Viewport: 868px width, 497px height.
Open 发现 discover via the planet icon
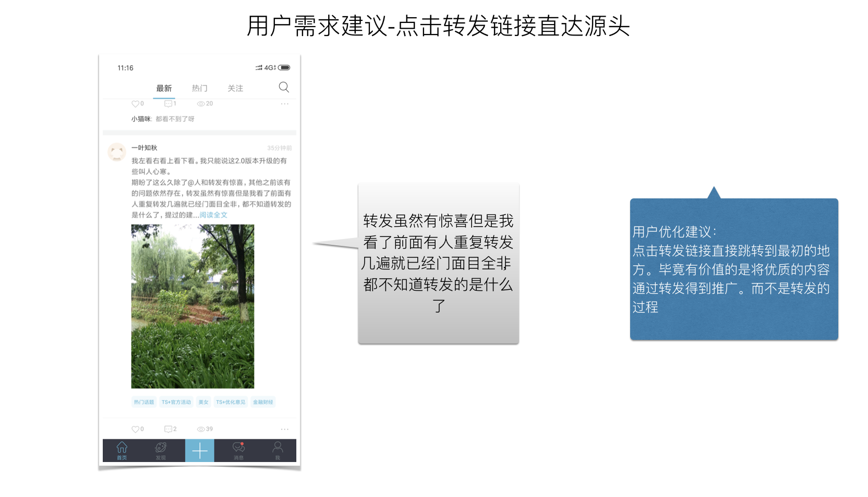tap(161, 450)
